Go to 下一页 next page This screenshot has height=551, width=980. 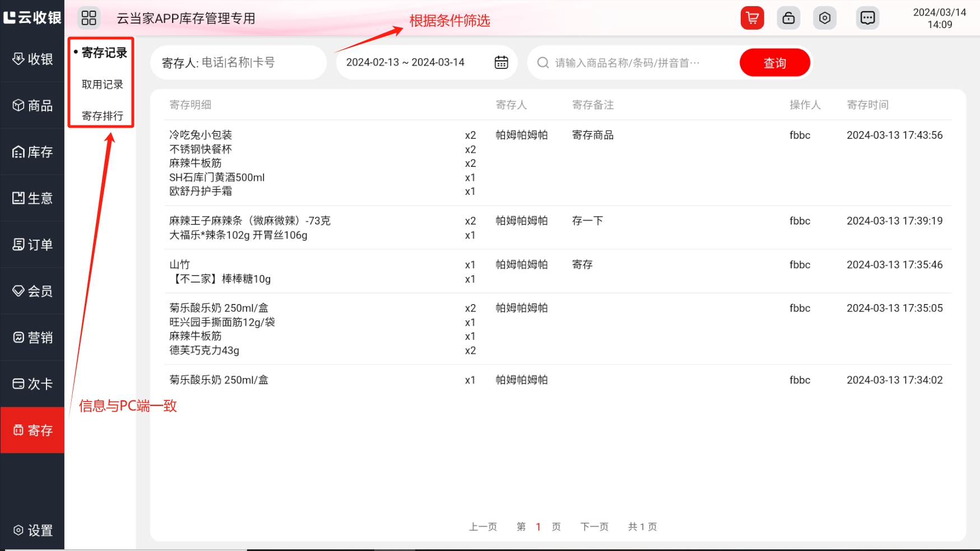594,526
